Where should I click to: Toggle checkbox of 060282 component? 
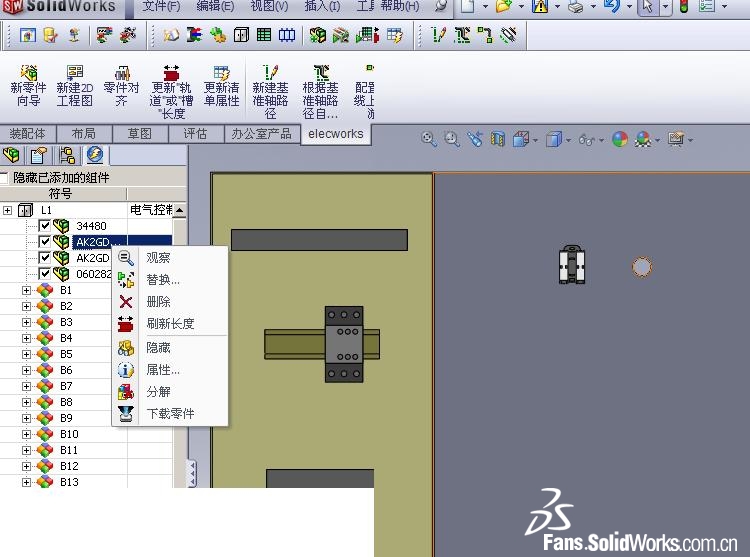click(44, 274)
